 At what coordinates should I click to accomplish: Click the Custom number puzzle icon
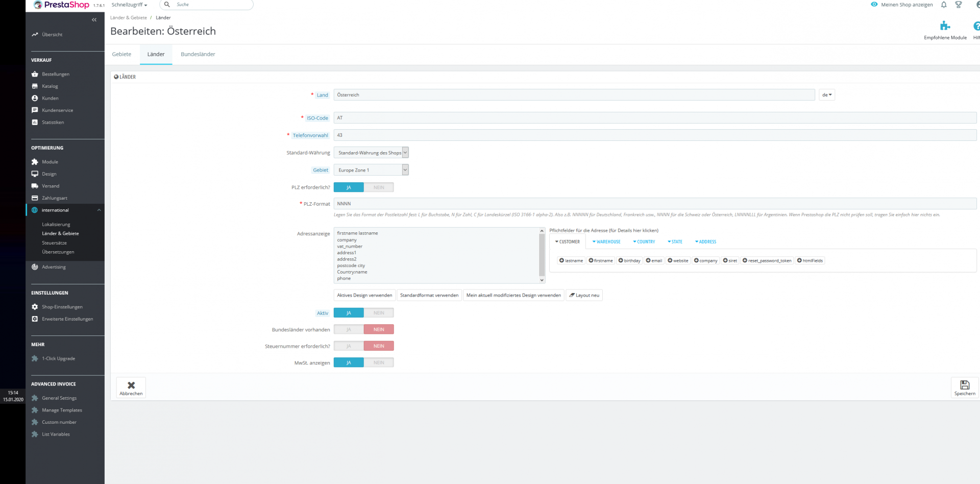[35, 422]
